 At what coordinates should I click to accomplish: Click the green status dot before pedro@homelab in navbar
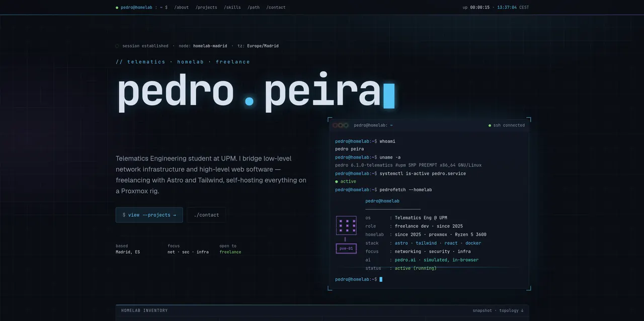tap(117, 8)
